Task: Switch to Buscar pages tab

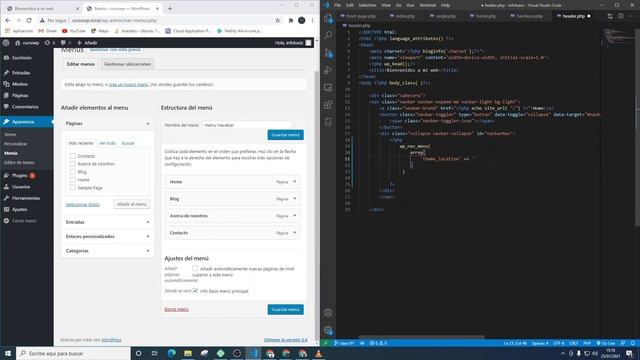Action: point(128,143)
